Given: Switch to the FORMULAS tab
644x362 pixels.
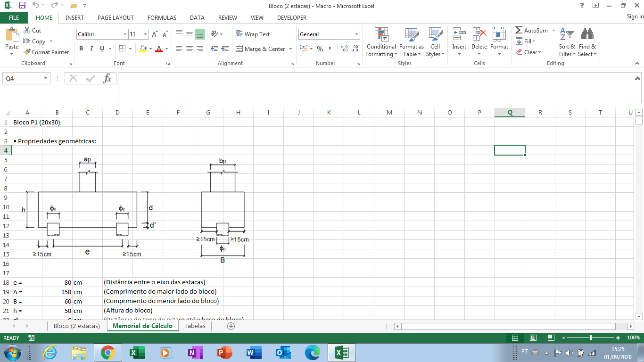Looking at the screenshot, I should coord(162,18).
